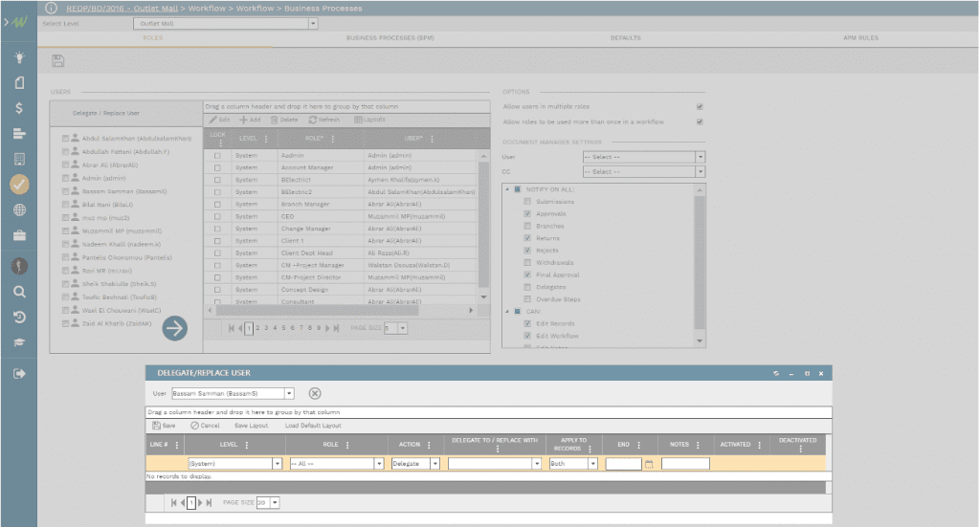Open the CC dropdown
Screen dimensions: 980x527
pos(700,172)
